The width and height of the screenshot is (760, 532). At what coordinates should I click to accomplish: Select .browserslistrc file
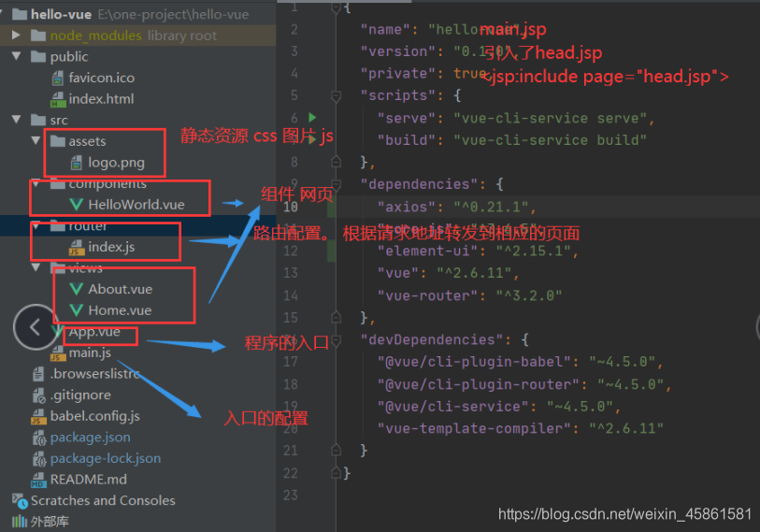point(95,374)
